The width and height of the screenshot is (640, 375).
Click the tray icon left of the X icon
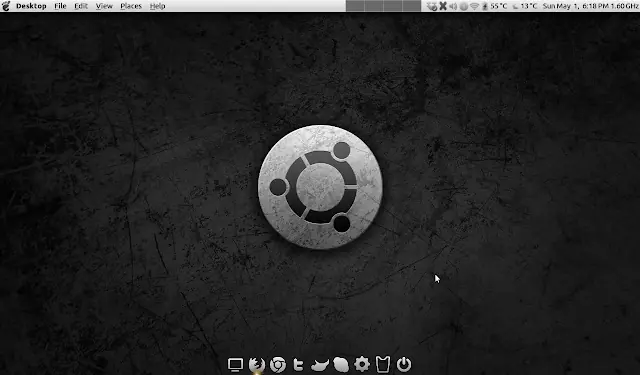point(432,6)
